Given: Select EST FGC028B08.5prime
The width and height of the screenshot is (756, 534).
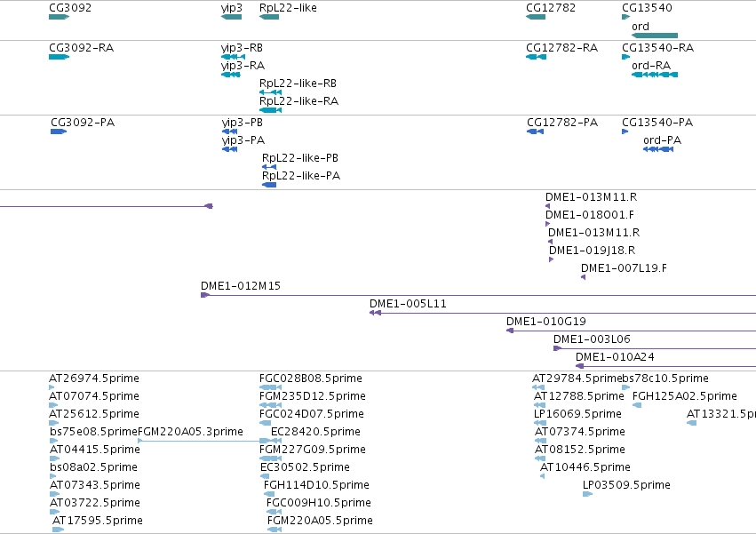Looking at the screenshot, I should pyautogui.click(x=270, y=387).
